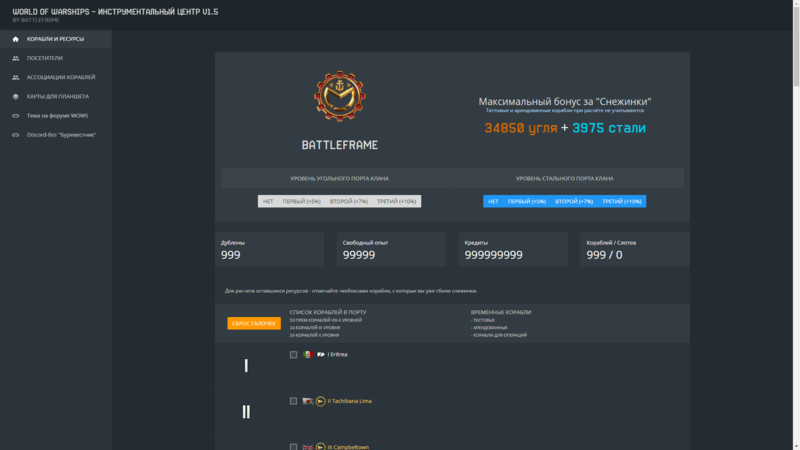The width and height of the screenshot is (800, 450).
Task: Click the «Кораблей / Слотов» value 999 / 0
Action: [x=604, y=255]
